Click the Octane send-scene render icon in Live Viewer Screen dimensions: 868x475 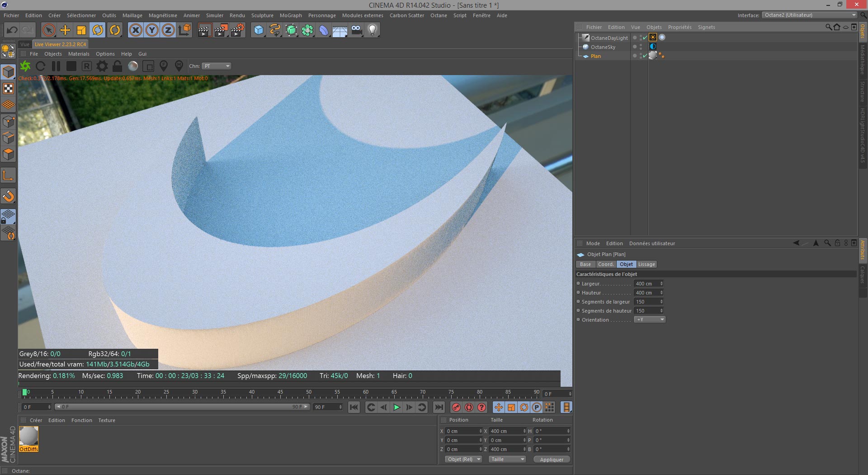click(x=25, y=66)
